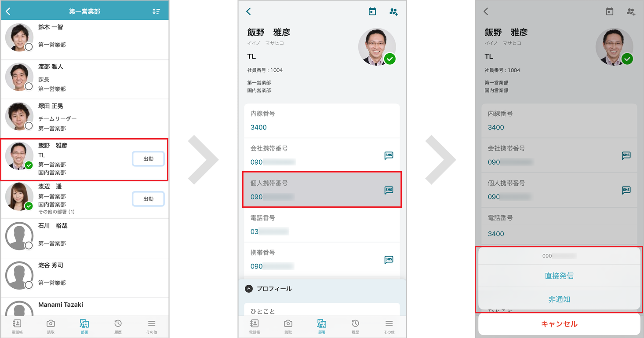Select 石川 裕哉 contact row
The image size is (644, 338).
click(85, 239)
